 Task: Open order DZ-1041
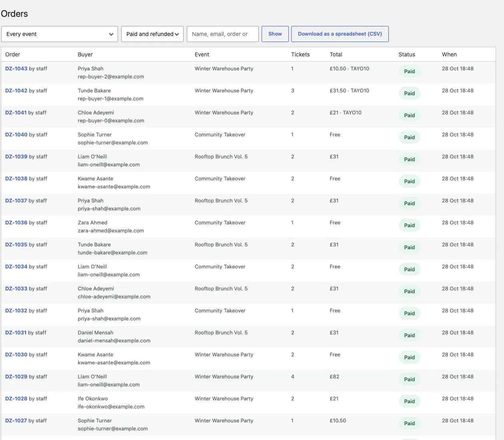pyautogui.click(x=16, y=113)
